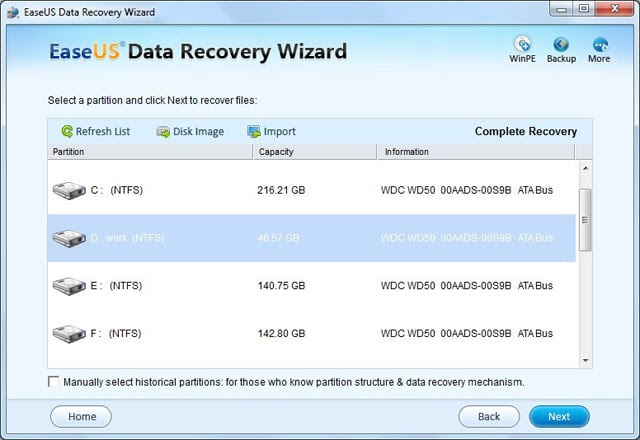Click the F: row WDC WD50 information text
Image resolution: width=640 pixels, height=440 pixels.
click(467, 333)
